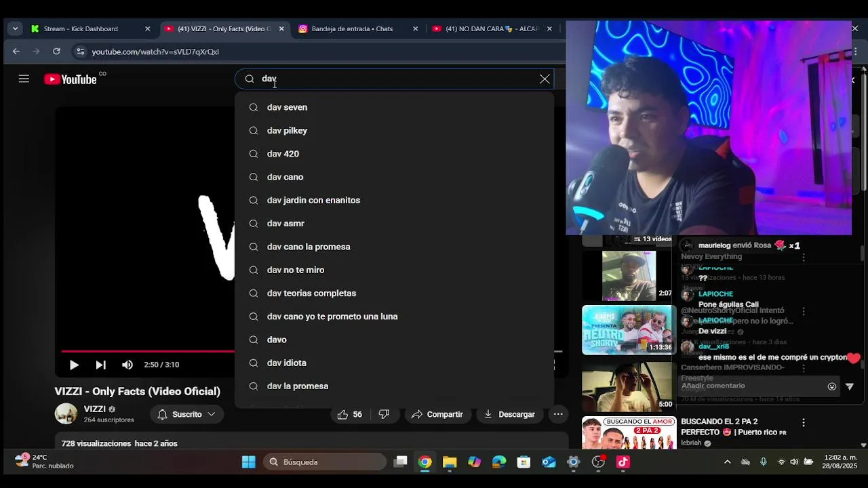Click the Compartir share button
Image resolution: width=868 pixels, height=488 pixels.
[437, 414]
